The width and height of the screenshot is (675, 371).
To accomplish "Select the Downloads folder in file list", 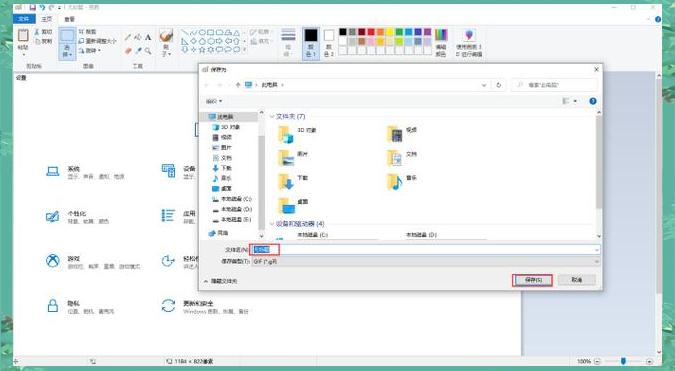I will click(x=293, y=181).
